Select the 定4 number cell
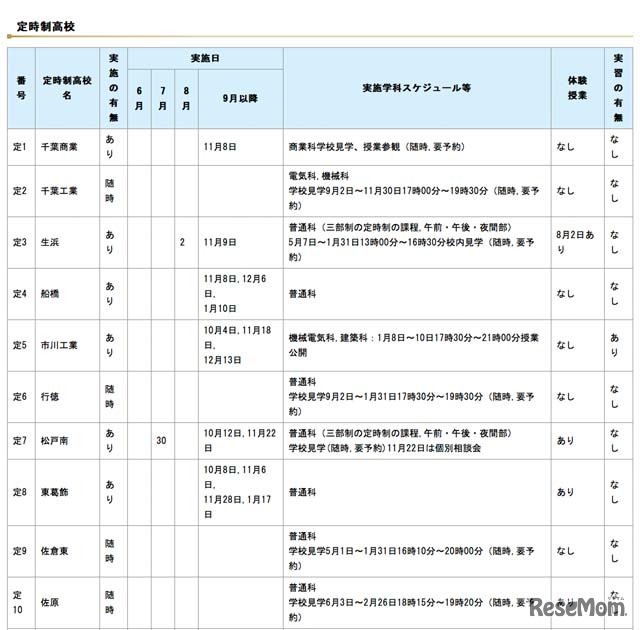This screenshot has width=640, height=630. 20,293
